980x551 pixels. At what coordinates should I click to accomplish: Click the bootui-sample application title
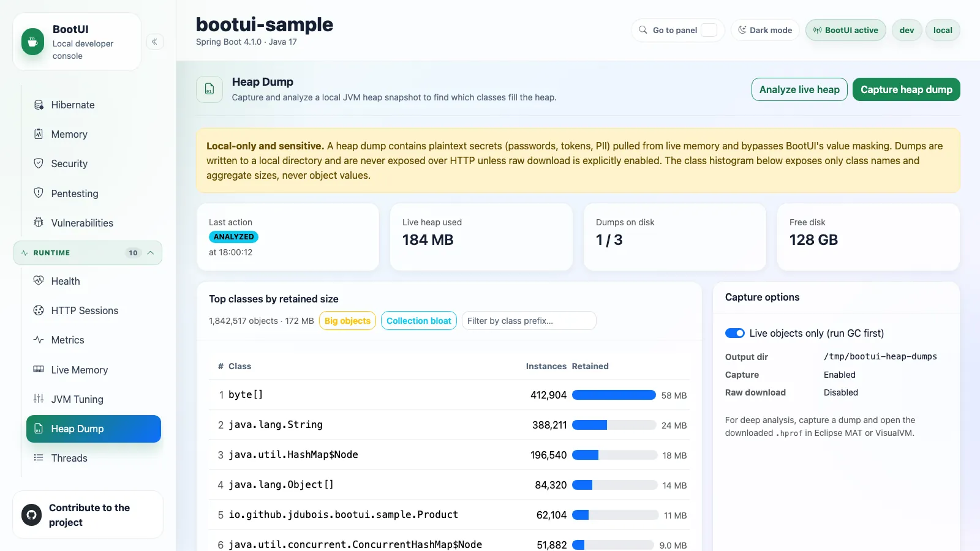tap(265, 24)
